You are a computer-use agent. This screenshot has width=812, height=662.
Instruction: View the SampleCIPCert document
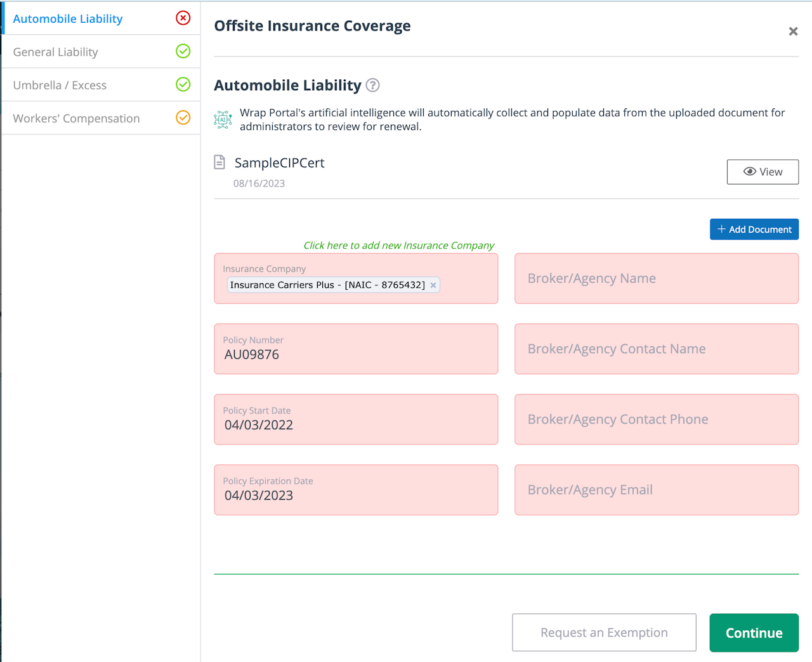(x=763, y=172)
